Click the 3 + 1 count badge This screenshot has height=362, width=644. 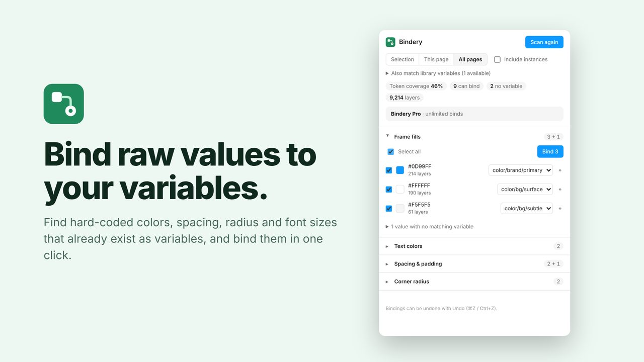[553, 137]
